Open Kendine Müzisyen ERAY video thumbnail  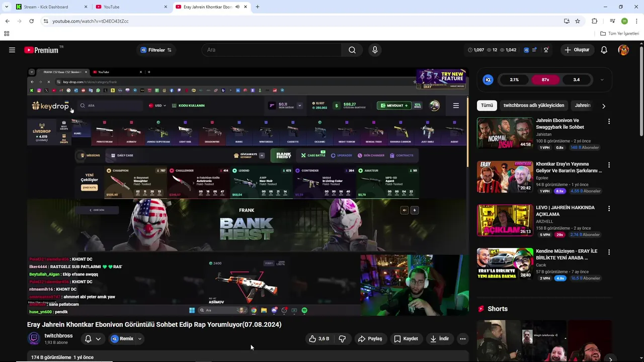click(505, 263)
